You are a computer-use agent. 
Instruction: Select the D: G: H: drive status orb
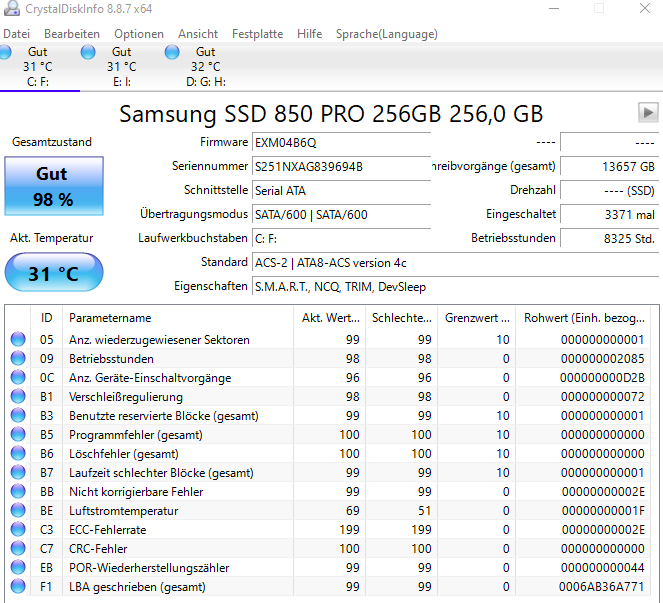(x=172, y=52)
